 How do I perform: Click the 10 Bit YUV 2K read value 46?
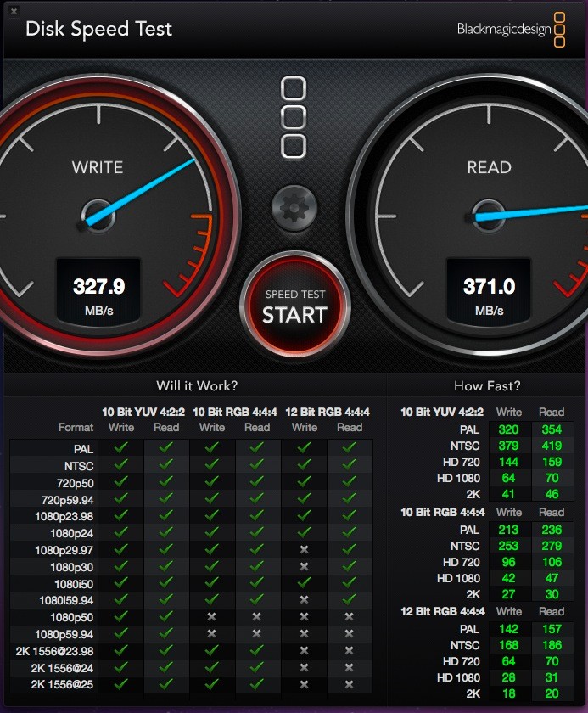[x=552, y=494]
